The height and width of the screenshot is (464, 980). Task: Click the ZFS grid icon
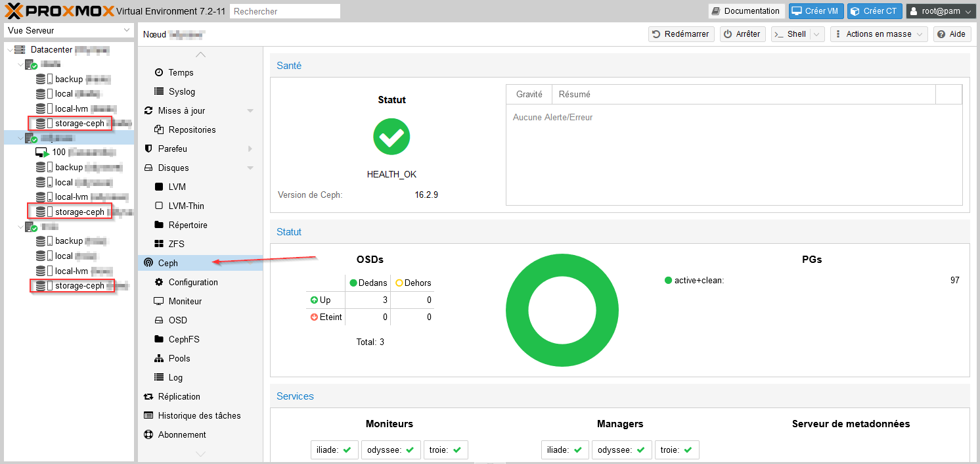pos(158,244)
